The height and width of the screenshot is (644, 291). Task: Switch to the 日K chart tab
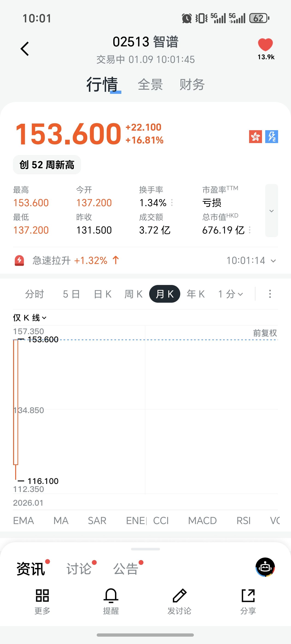click(x=103, y=294)
